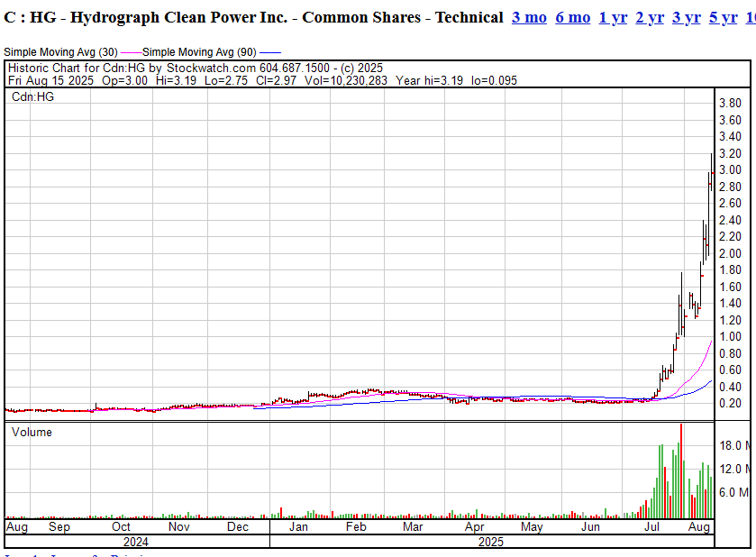Click the 1.40 price axis label
The width and height of the screenshot is (756, 557).
(730, 304)
